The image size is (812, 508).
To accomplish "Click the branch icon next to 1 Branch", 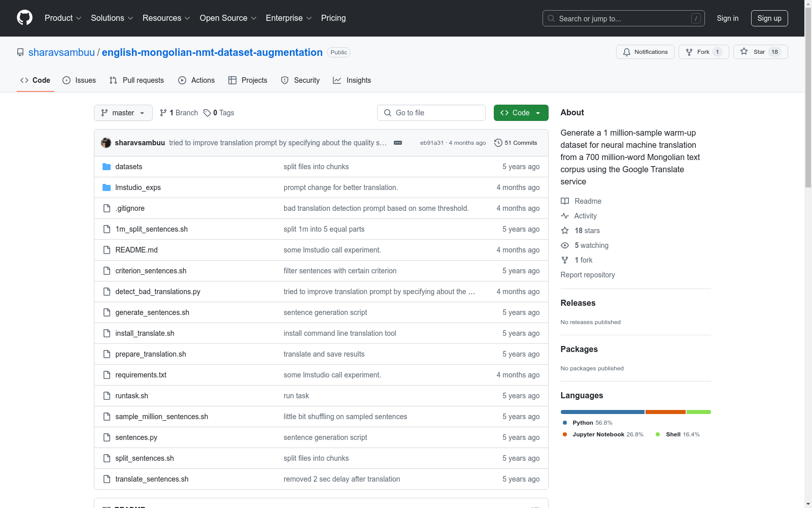I will 163,113.
